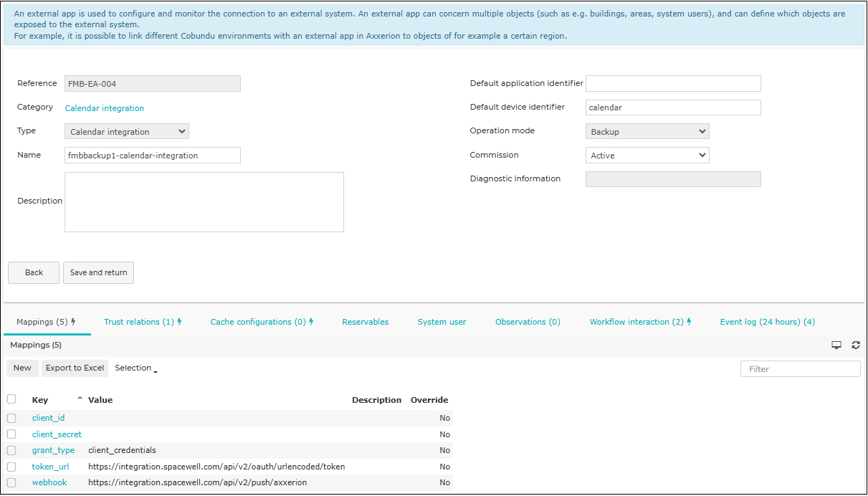Open the client_id key link
The width and height of the screenshot is (868, 496).
coord(48,418)
